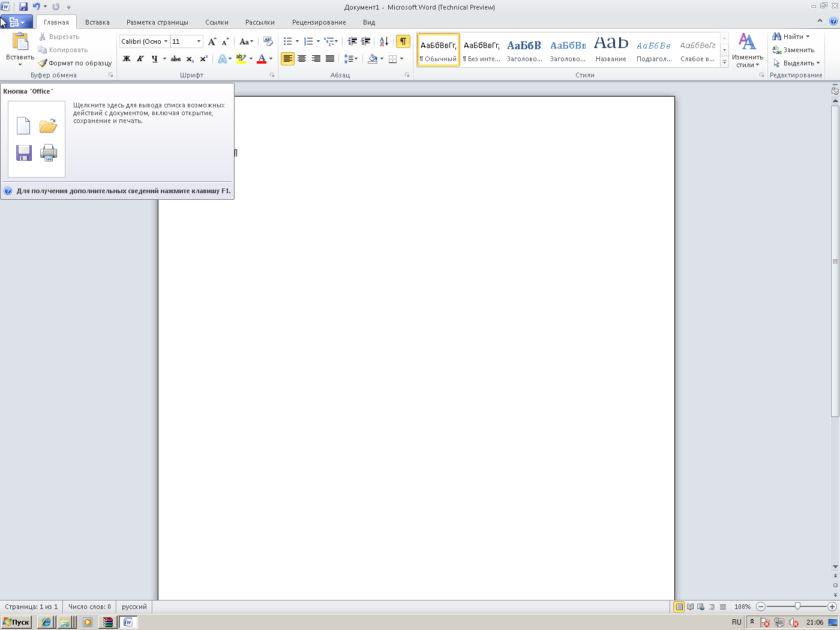Click русский language in status bar
This screenshot has width=840, height=630.
[x=134, y=607]
